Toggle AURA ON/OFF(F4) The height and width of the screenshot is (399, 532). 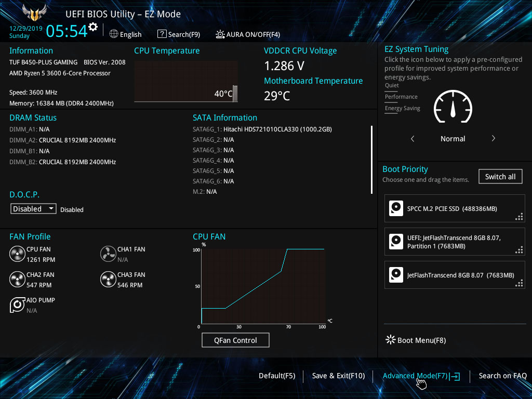click(x=248, y=34)
